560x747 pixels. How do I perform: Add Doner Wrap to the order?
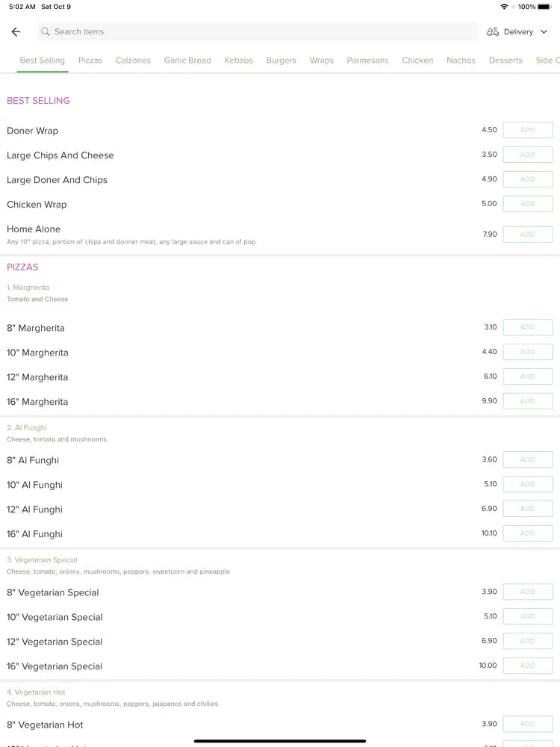coord(528,130)
